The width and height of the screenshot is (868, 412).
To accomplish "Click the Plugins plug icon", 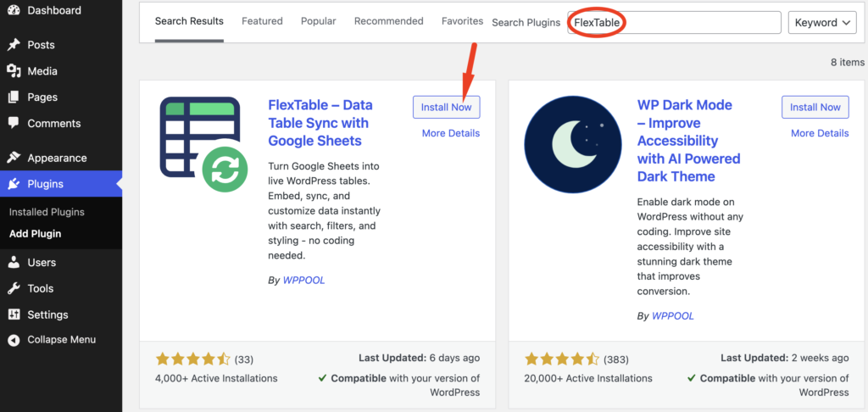I will [14, 185].
